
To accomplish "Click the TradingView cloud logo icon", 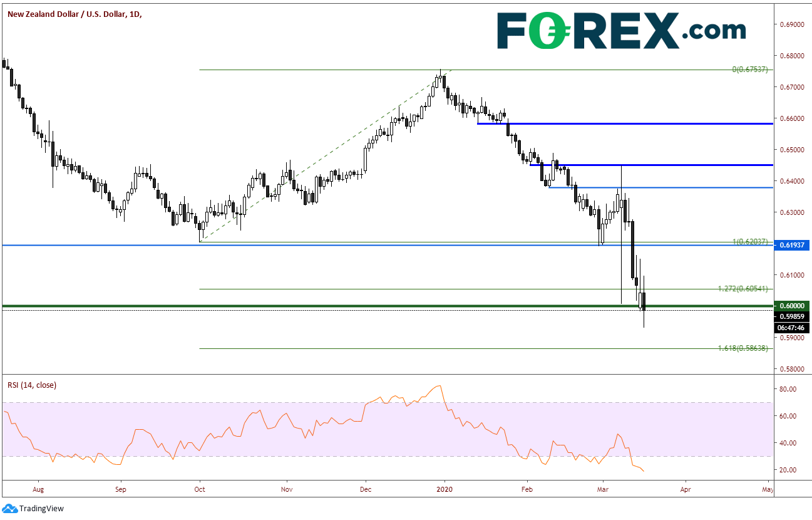I will [x=10, y=508].
